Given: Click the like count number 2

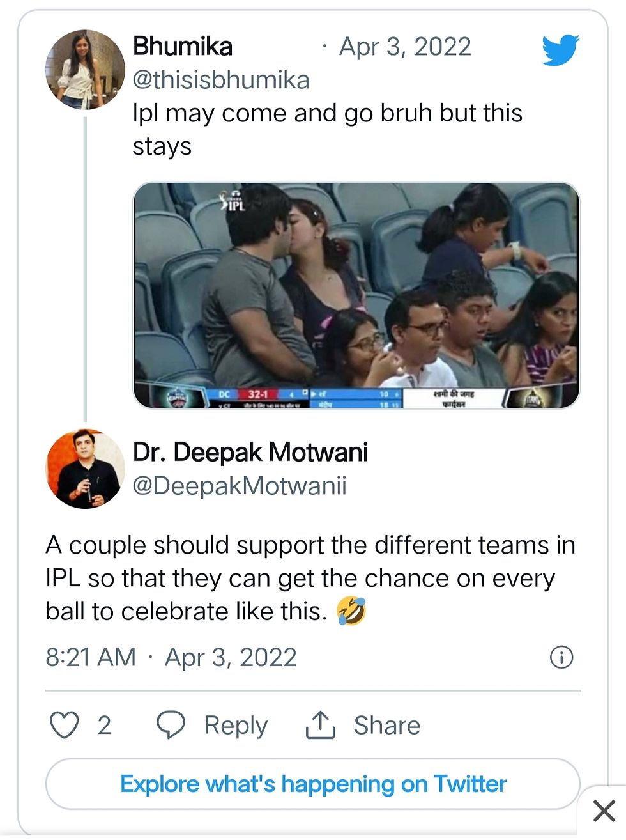Looking at the screenshot, I should click(x=104, y=726).
